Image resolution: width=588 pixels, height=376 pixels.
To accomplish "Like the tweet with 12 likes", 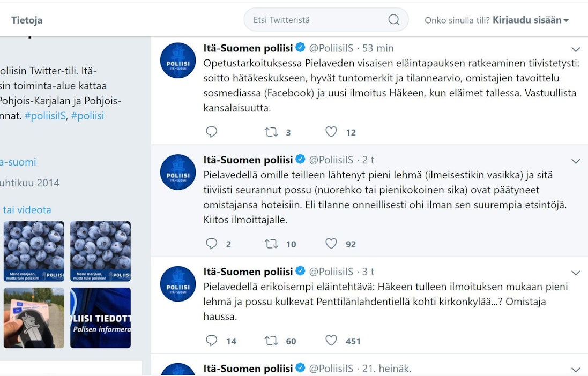I will point(331,132).
